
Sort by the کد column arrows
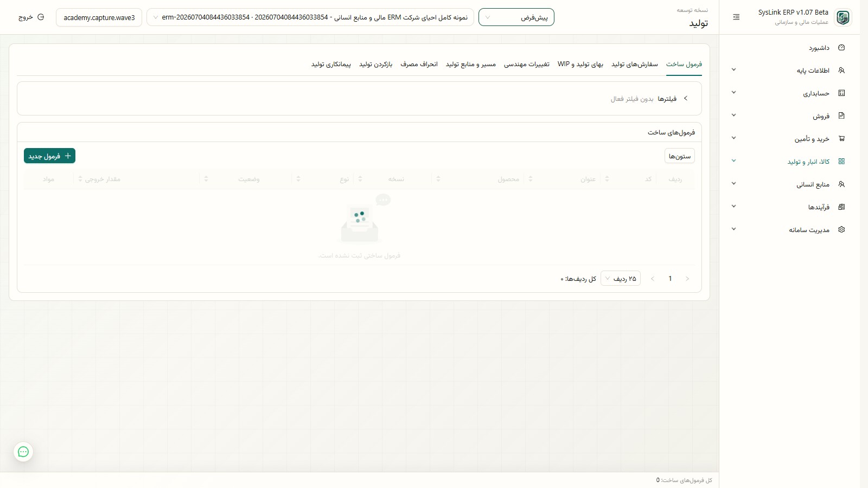607,179
